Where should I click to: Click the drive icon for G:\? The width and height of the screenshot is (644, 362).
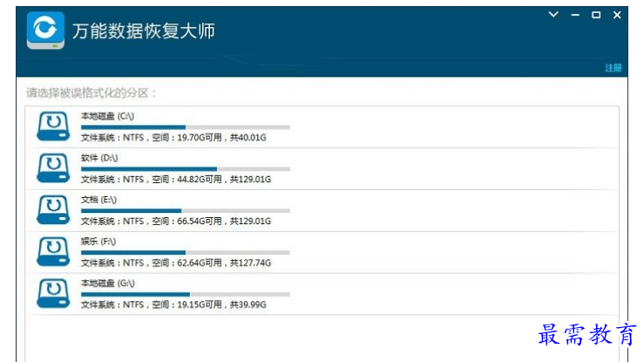[x=53, y=293]
